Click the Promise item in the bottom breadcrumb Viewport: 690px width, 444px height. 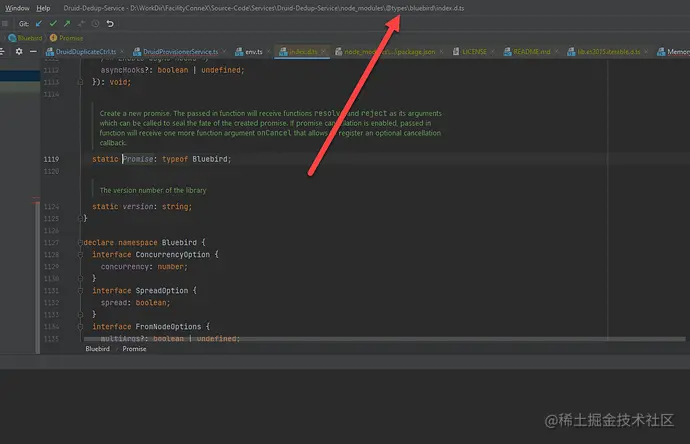point(134,349)
